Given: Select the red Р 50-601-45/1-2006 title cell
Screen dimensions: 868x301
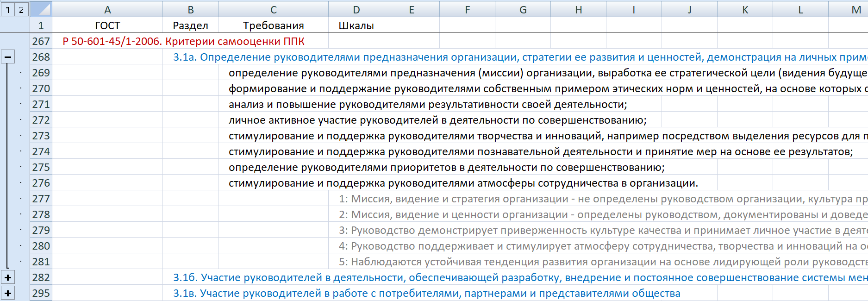Looking at the screenshot, I should coord(183,41).
